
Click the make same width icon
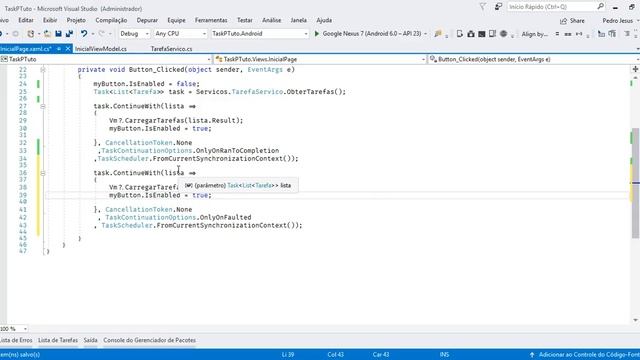pos(568,34)
